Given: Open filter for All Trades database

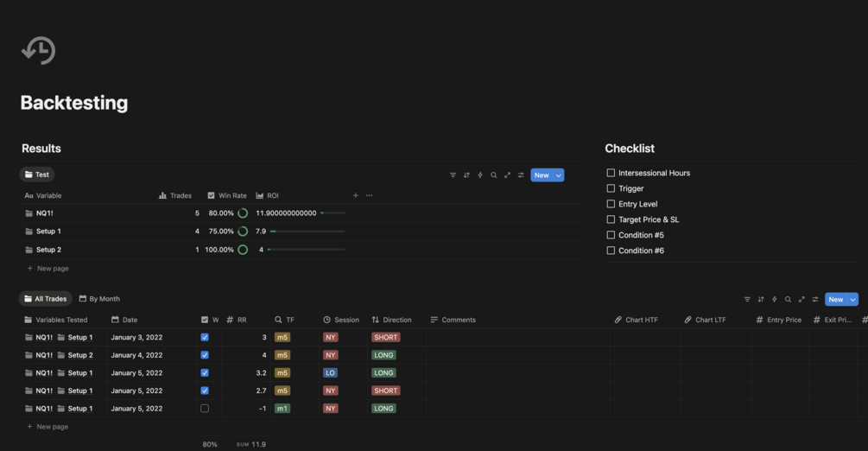Looking at the screenshot, I should coord(747,299).
